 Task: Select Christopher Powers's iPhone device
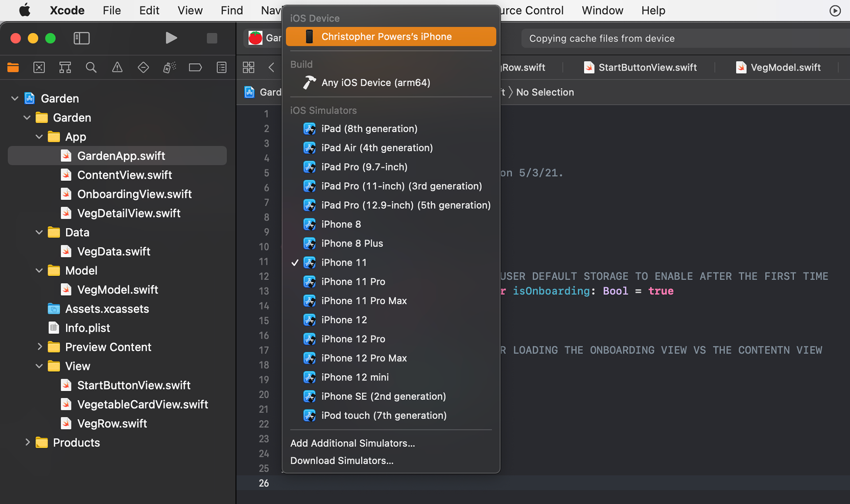pos(391,37)
